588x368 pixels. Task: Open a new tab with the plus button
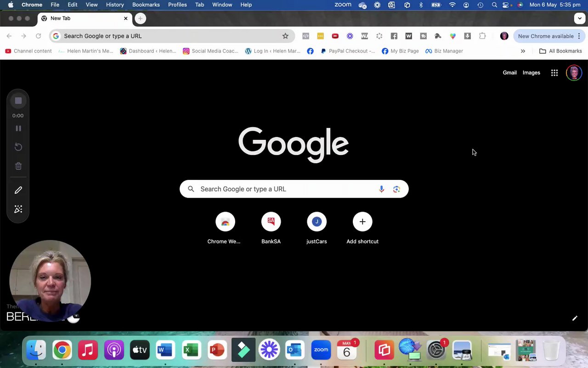point(140,18)
